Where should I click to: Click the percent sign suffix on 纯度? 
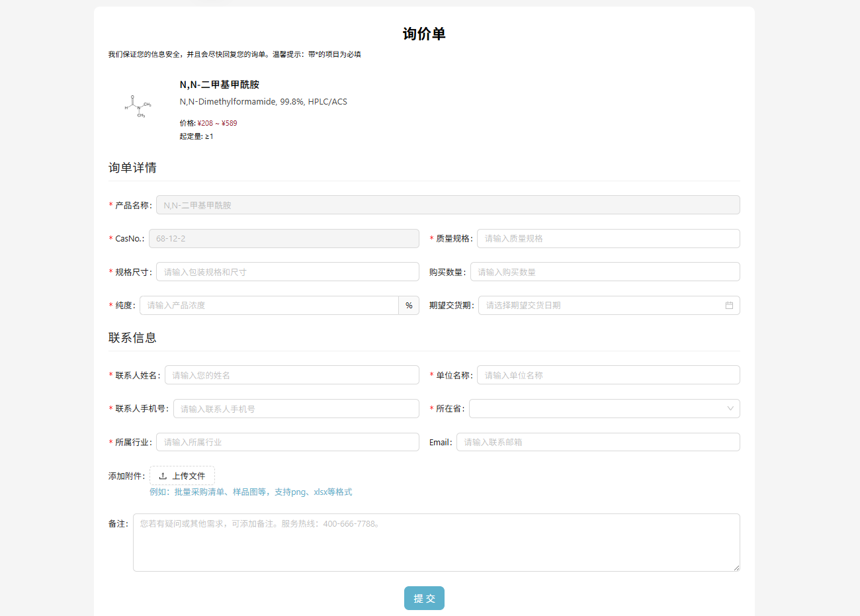pos(409,306)
